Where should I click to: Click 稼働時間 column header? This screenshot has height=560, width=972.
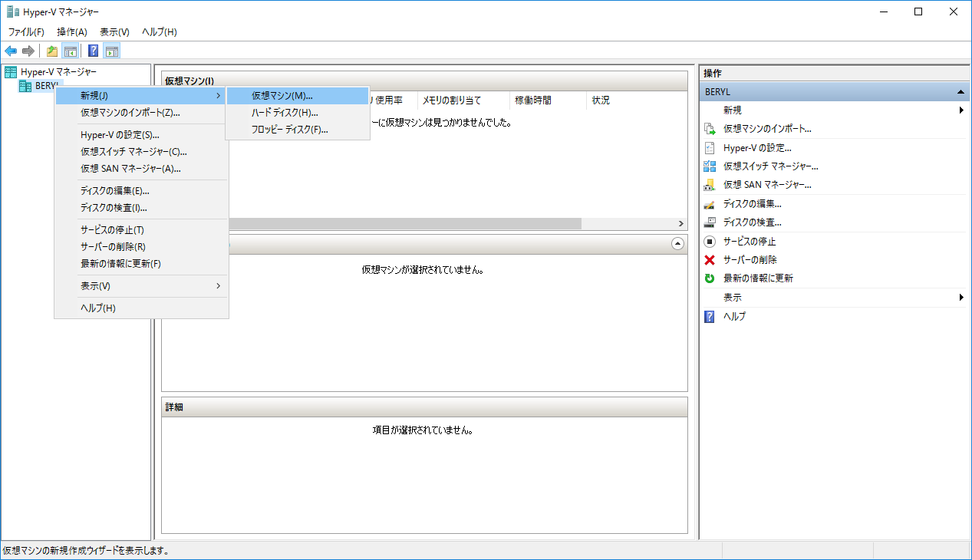coord(548,100)
